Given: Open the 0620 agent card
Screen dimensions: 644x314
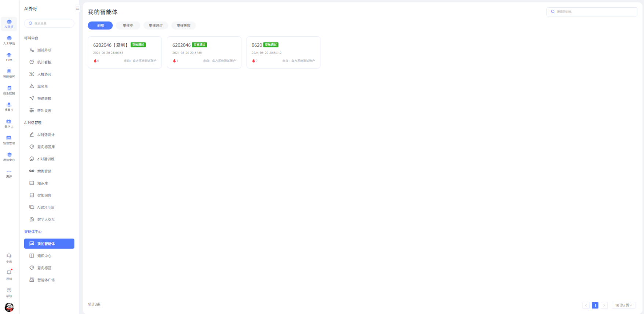Looking at the screenshot, I should tap(283, 52).
